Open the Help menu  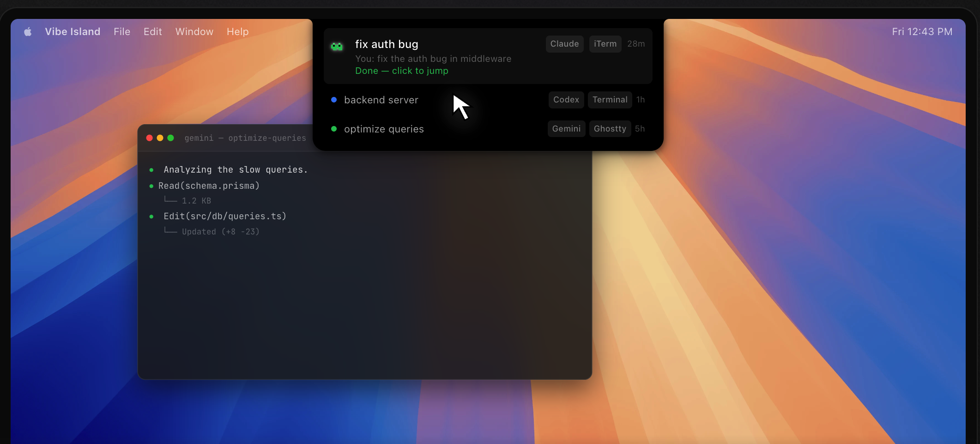tap(237, 32)
